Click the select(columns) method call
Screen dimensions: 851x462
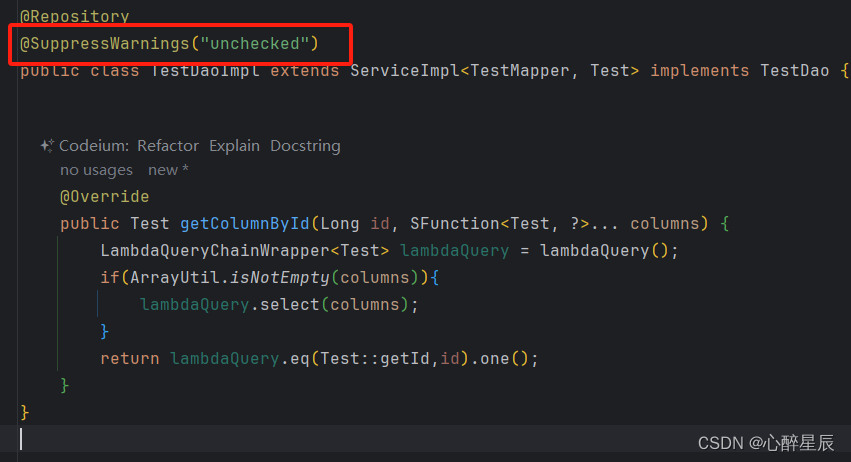[x=334, y=305]
